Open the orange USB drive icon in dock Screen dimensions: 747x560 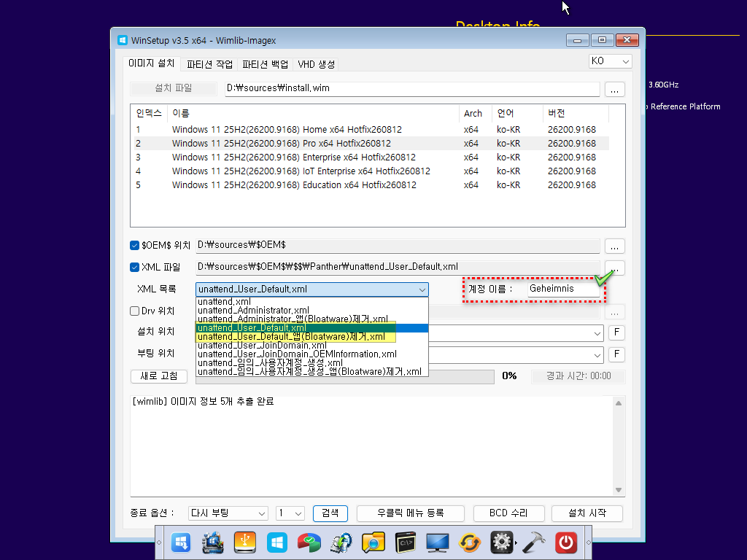click(245, 542)
